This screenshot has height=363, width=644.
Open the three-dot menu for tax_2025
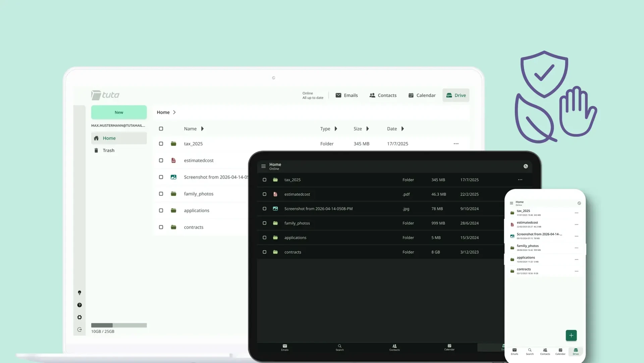tap(455, 143)
